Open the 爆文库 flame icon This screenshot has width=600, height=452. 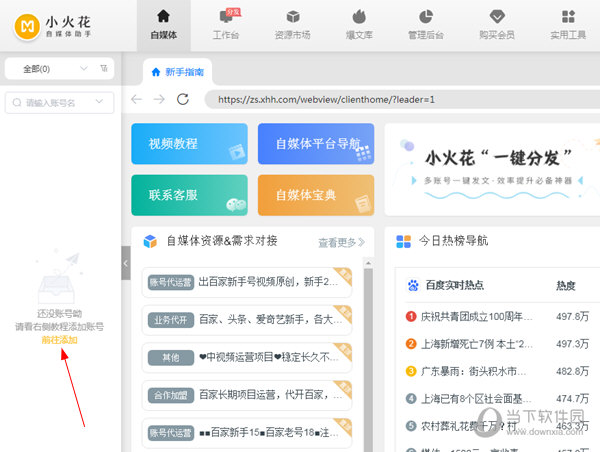359,16
